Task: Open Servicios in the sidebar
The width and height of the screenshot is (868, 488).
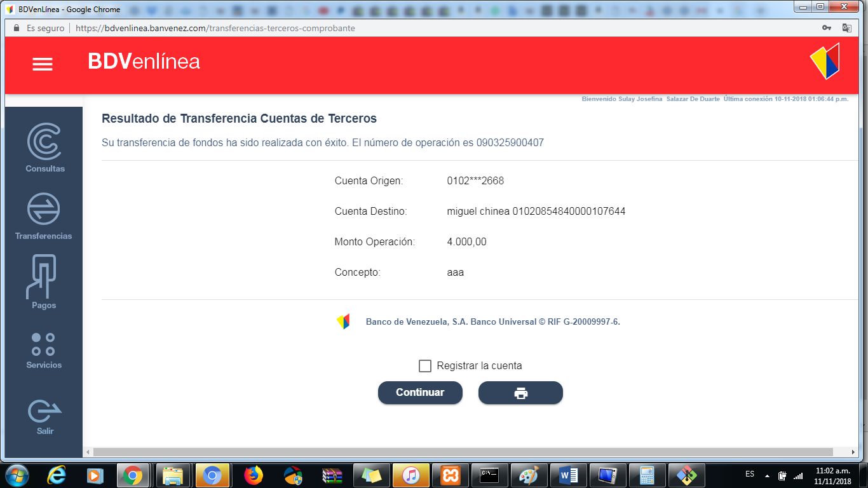Action: 44,351
